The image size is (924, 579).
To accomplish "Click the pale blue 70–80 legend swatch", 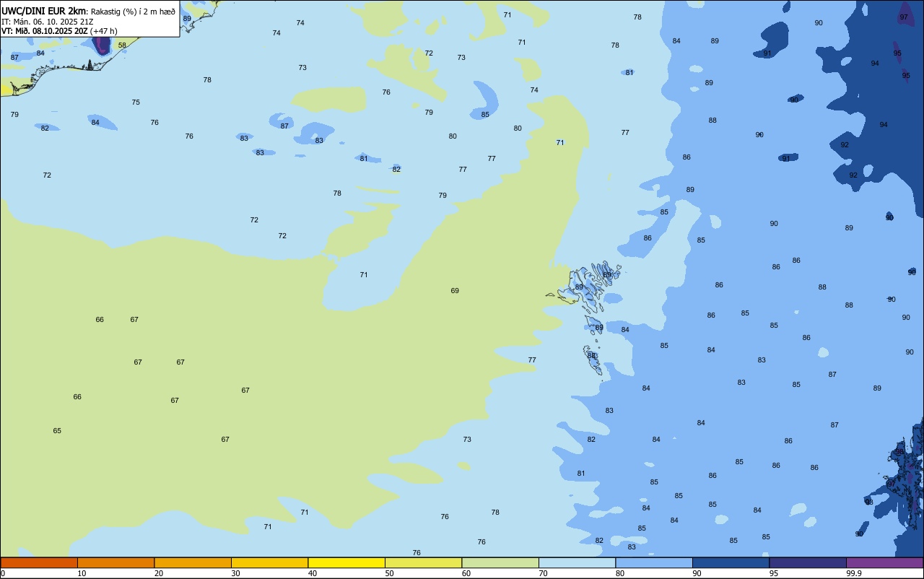I will pos(577,562).
